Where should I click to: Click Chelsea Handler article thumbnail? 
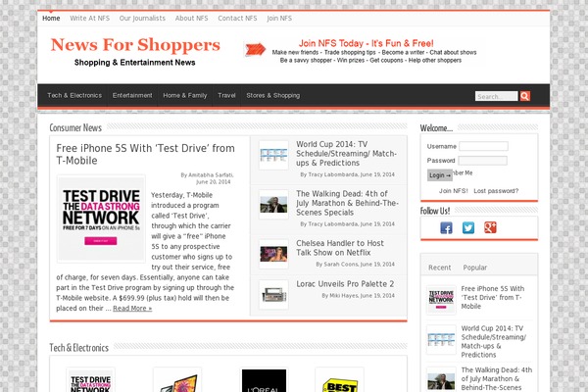tap(273, 254)
